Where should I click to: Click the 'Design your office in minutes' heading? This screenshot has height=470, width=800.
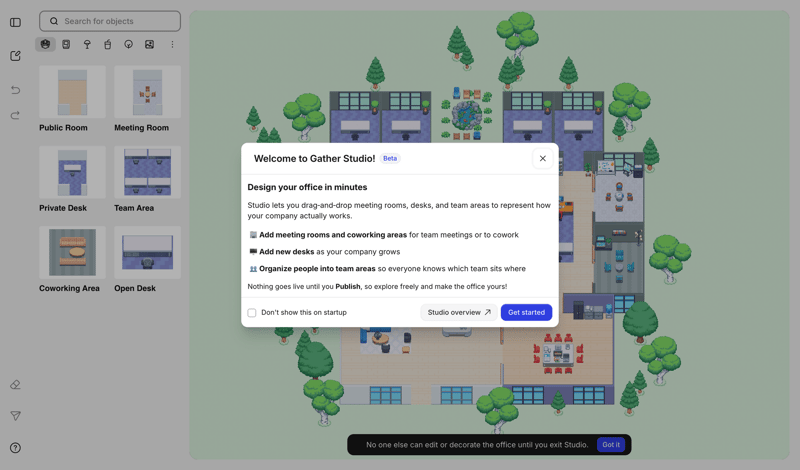(307, 187)
